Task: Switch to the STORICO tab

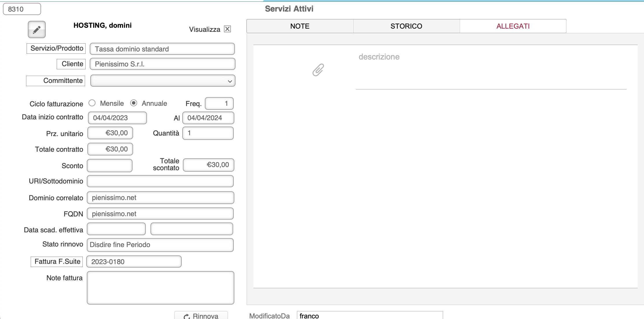Action: coord(406,26)
